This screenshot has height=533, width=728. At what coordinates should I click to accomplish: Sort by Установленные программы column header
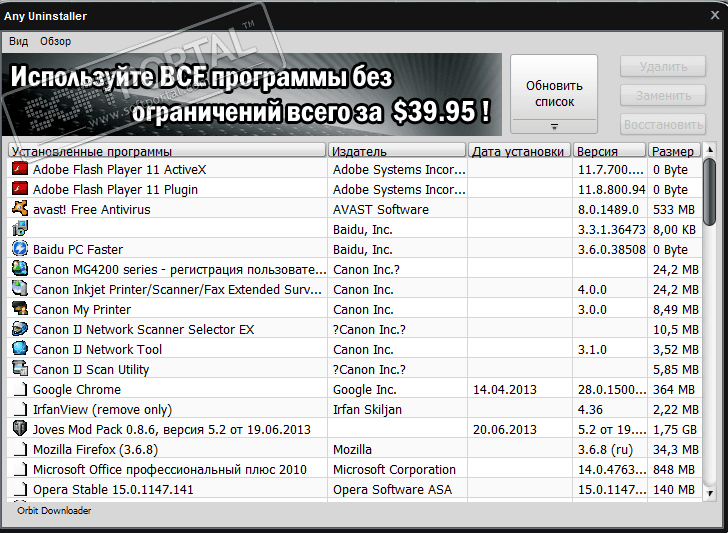[x=167, y=151]
